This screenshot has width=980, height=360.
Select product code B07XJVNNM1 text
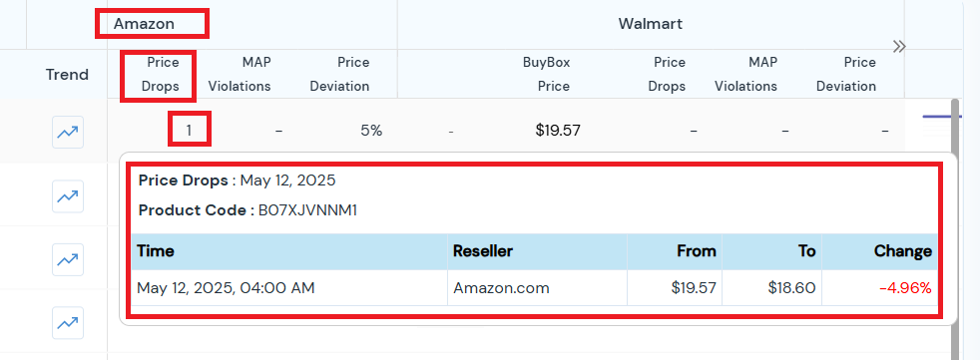[307, 210]
